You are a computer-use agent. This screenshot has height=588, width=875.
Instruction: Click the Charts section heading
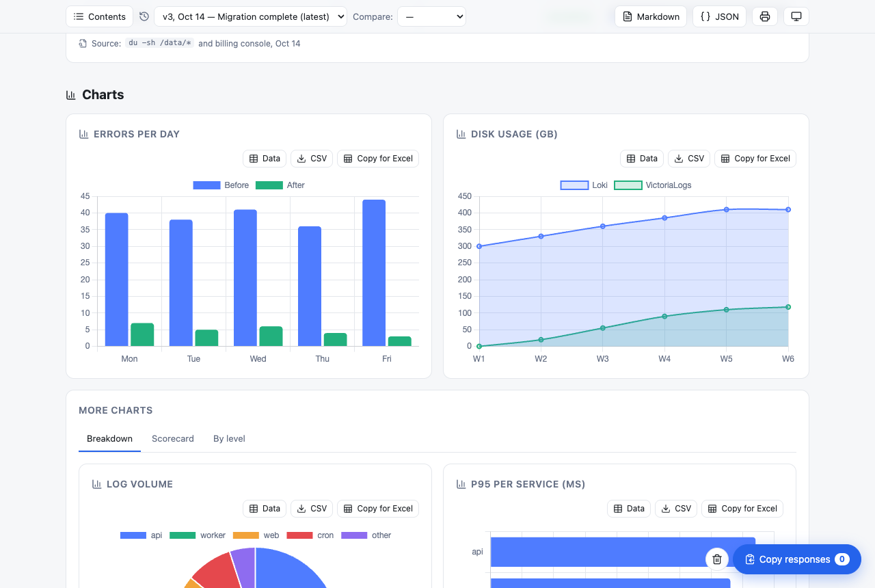point(103,95)
